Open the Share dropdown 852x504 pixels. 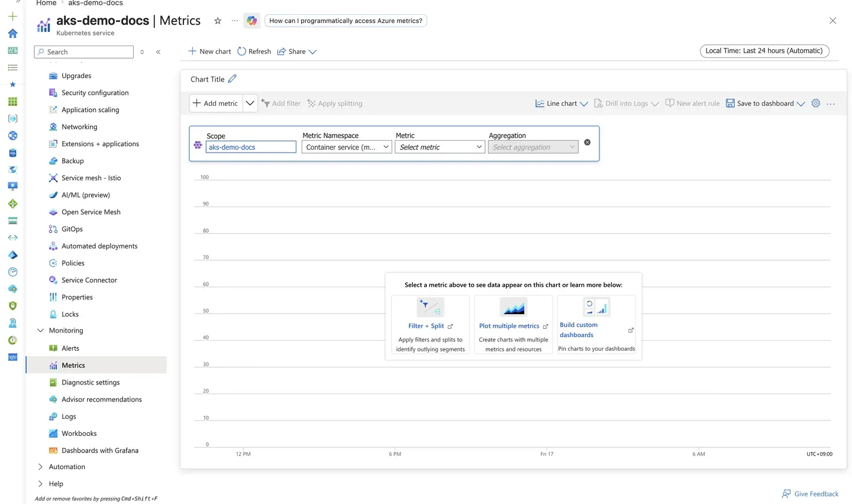297,51
